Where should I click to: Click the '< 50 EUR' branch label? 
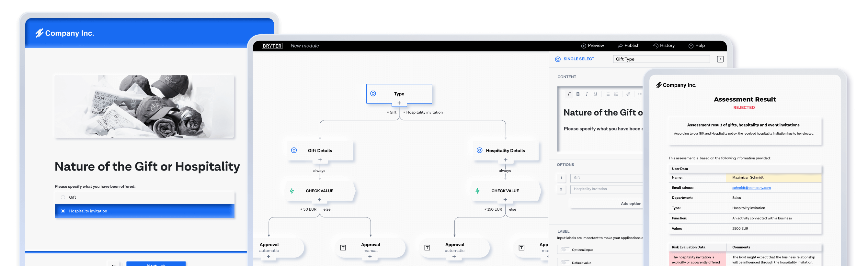click(308, 209)
